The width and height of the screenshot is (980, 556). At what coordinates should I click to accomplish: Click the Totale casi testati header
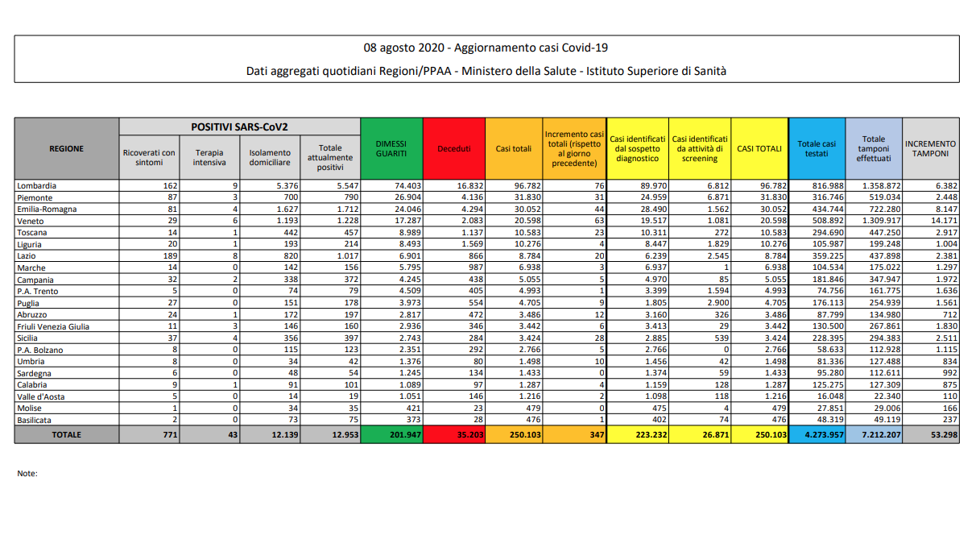[817, 149]
